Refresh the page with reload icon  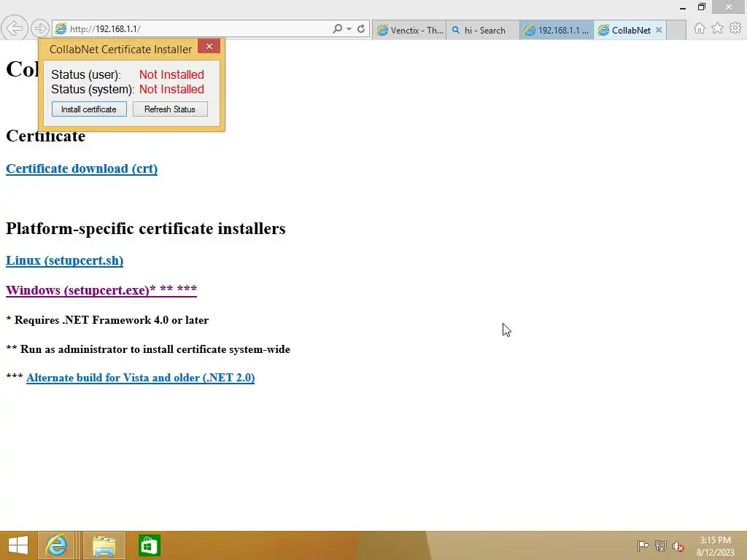coord(361,28)
